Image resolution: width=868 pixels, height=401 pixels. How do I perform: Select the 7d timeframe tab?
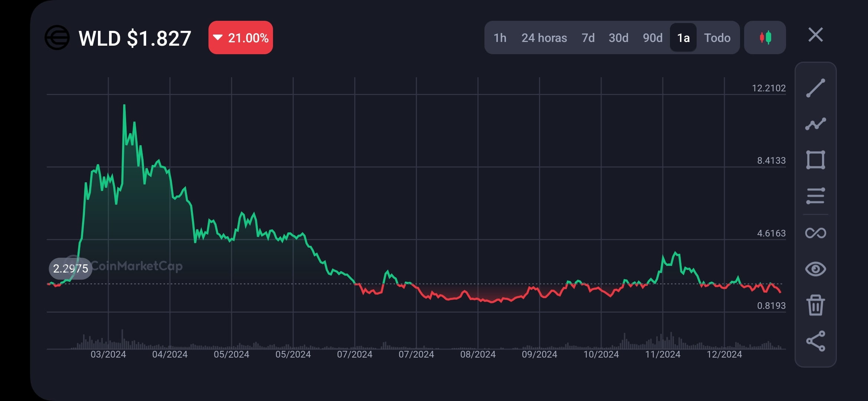[588, 38]
